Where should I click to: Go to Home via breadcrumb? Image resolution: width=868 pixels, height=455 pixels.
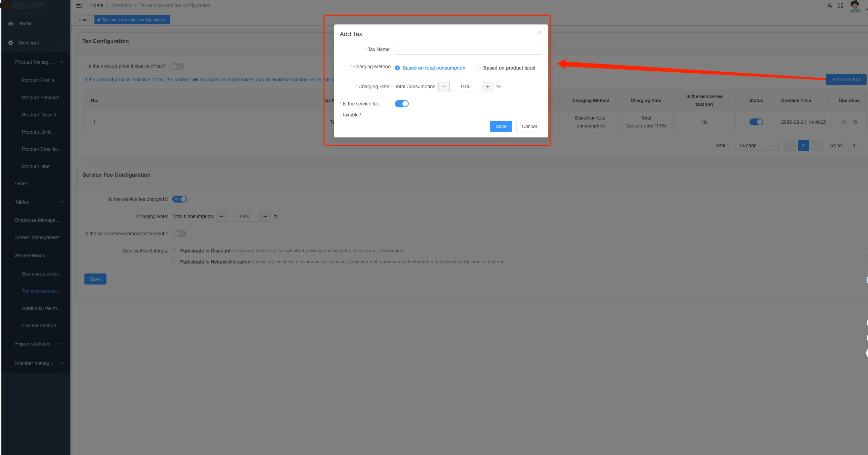click(x=96, y=5)
